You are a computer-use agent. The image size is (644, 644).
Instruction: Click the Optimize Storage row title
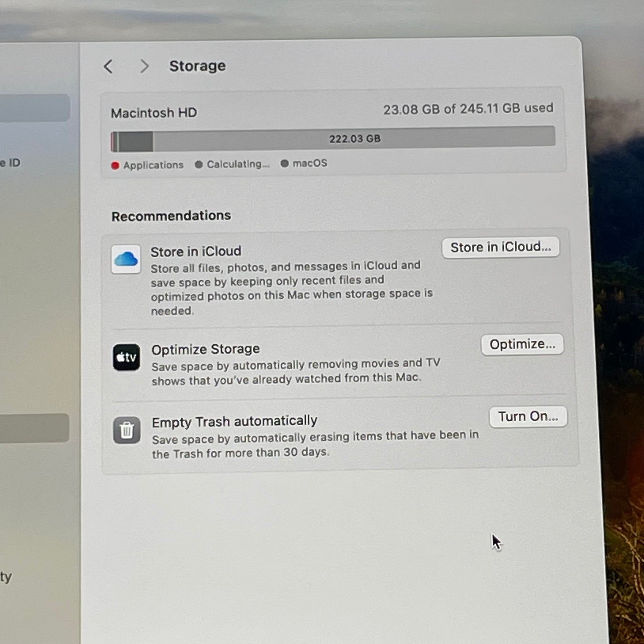click(x=205, y=349)
